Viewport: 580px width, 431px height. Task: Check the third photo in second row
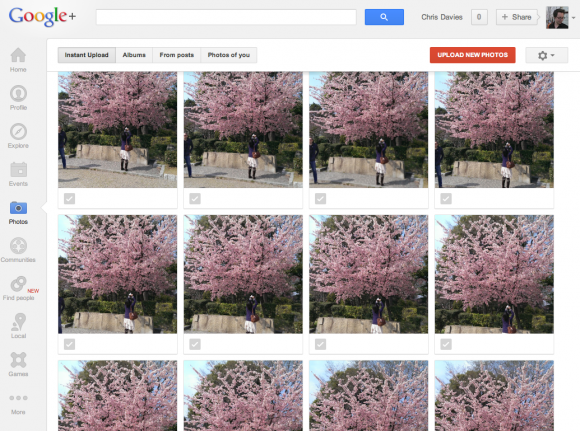click(320, 344)
